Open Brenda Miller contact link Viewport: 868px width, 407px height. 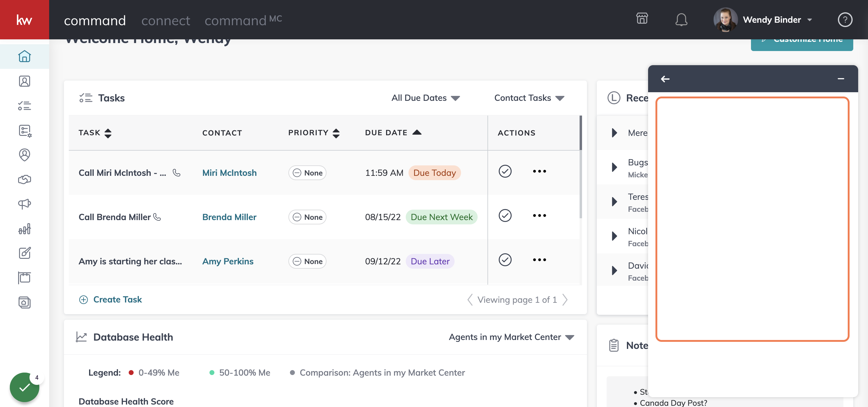click(229, 217)
